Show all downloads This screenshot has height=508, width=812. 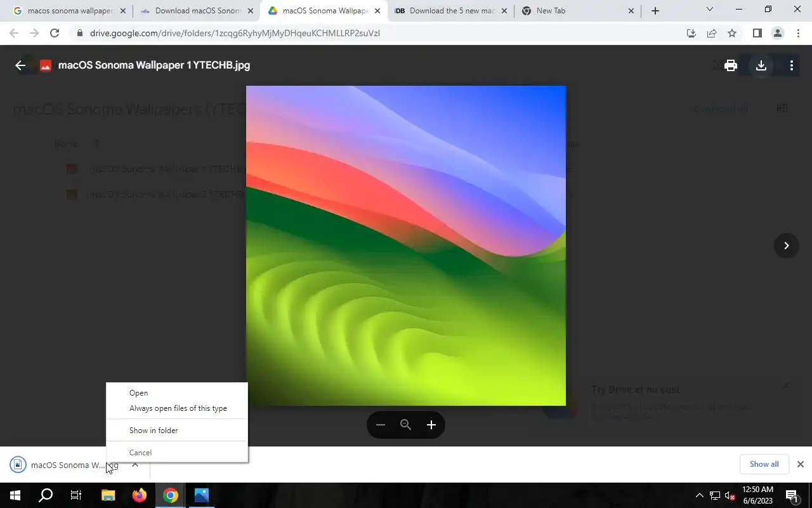point(764,464)
